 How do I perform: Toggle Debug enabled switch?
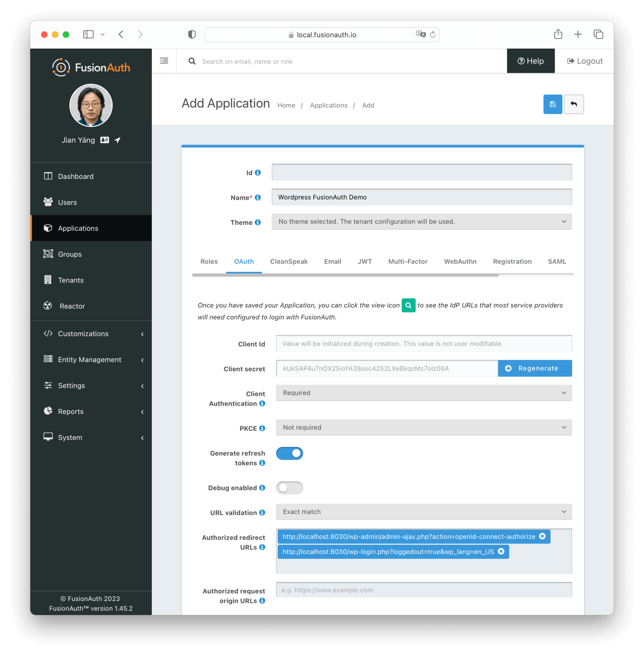(x=289, y=488)
